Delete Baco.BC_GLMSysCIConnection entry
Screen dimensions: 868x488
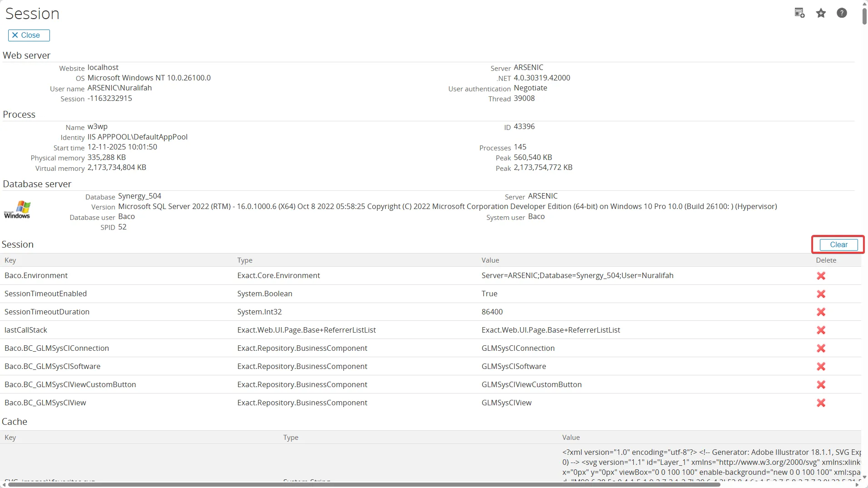pos(821,349)
